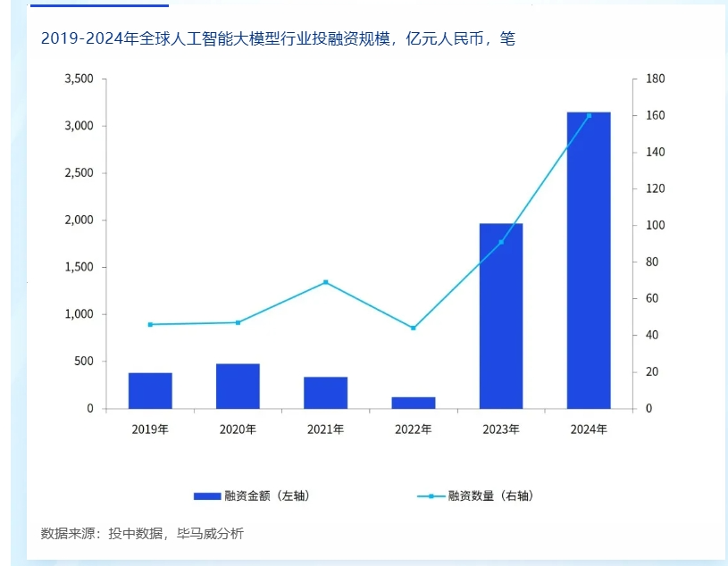The image size is (728, 566).
Task: Click the 数据来源 source note text
Action: coord(142,534)
